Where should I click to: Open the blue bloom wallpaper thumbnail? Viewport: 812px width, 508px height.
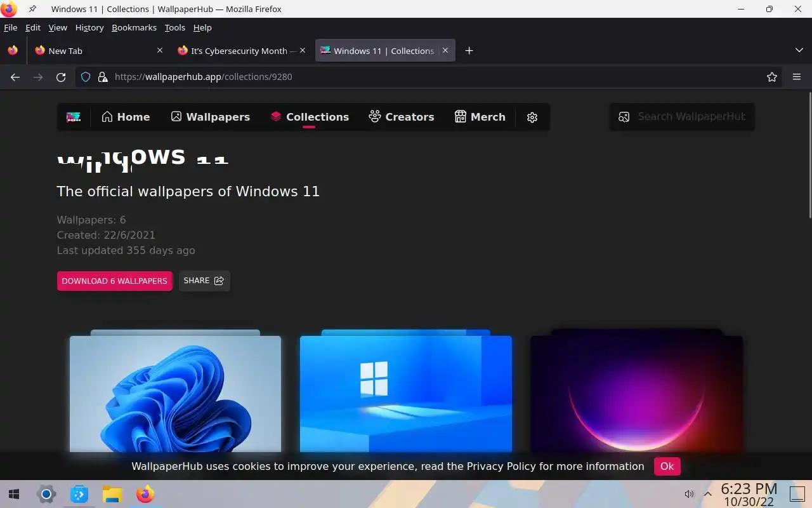tap(175, 394)
